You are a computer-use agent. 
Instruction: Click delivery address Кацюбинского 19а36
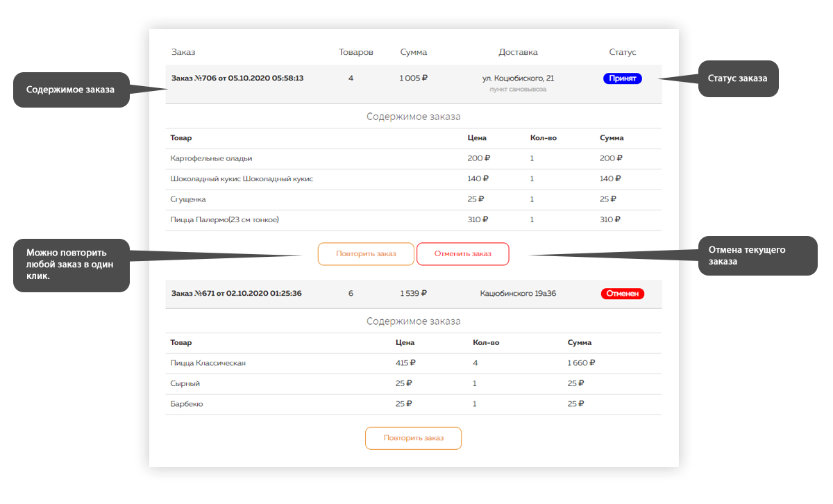(518, 294)
